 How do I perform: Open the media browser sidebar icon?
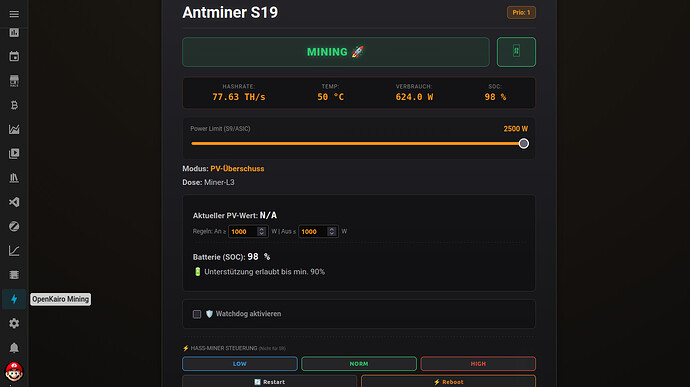click(x=14, y=153)
